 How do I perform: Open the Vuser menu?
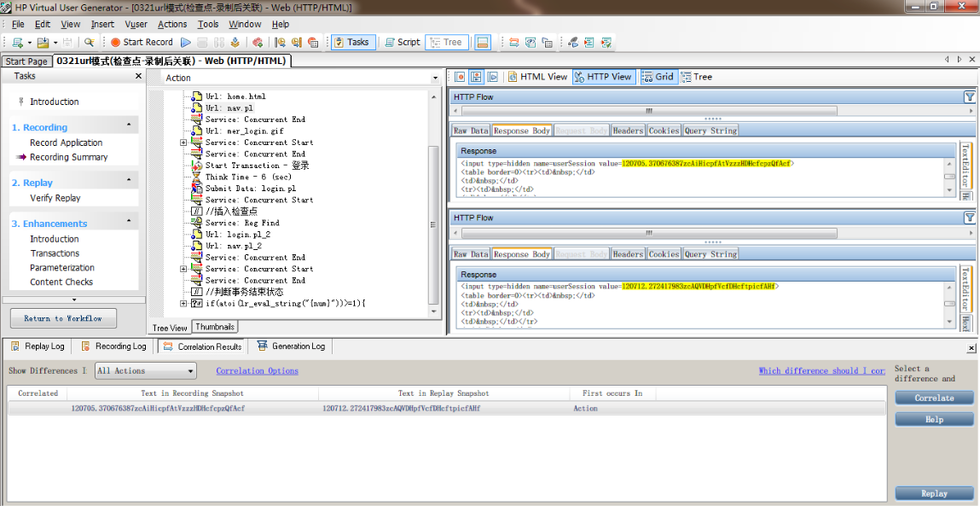pyautogui.click(x=136, y=25)
